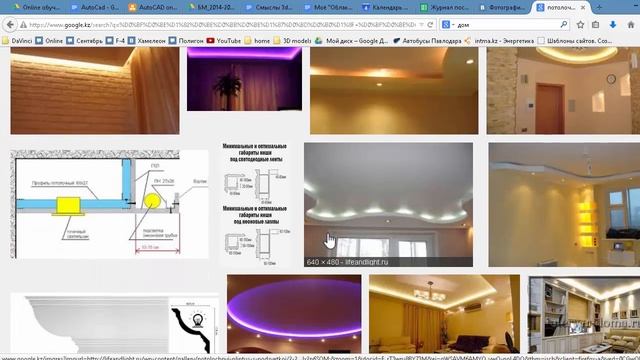Open the YouTube bookmark

point(224,40)
